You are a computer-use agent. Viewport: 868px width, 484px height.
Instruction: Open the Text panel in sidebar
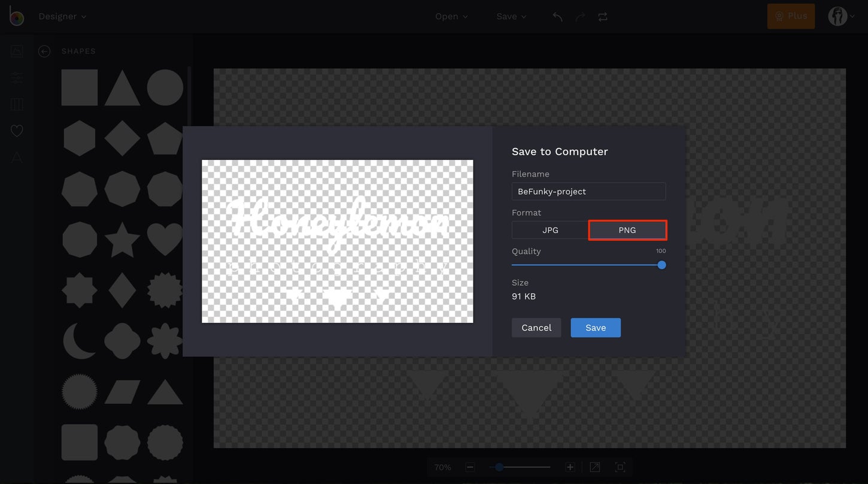point(16,157)
